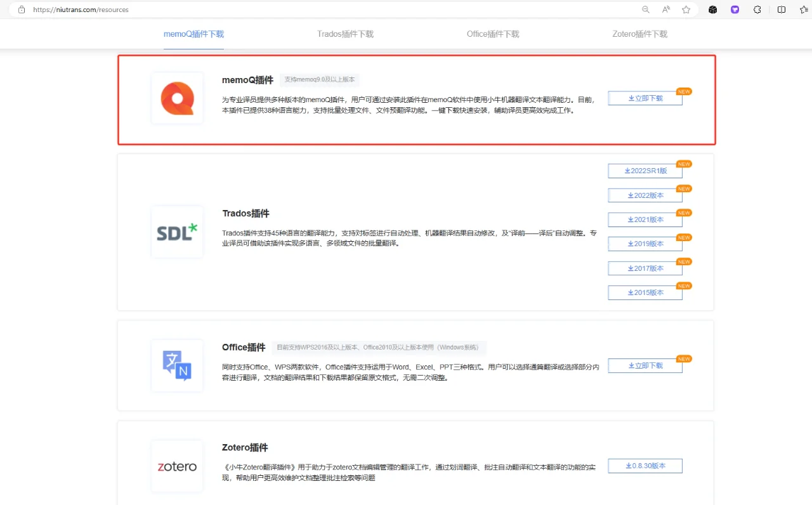Toggle the favorite star for this page
Viewport: 812px width, 505px height.
pos(686,10)
